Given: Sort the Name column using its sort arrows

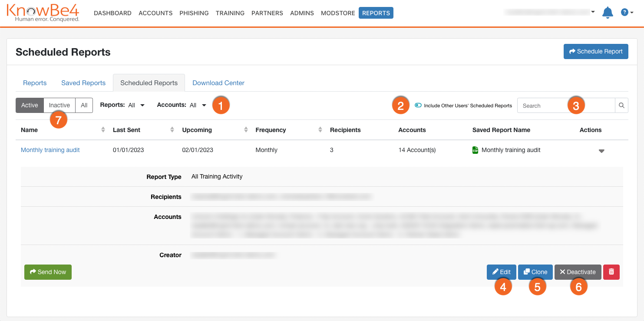Looking at the screenshot, I should (103, 129).
